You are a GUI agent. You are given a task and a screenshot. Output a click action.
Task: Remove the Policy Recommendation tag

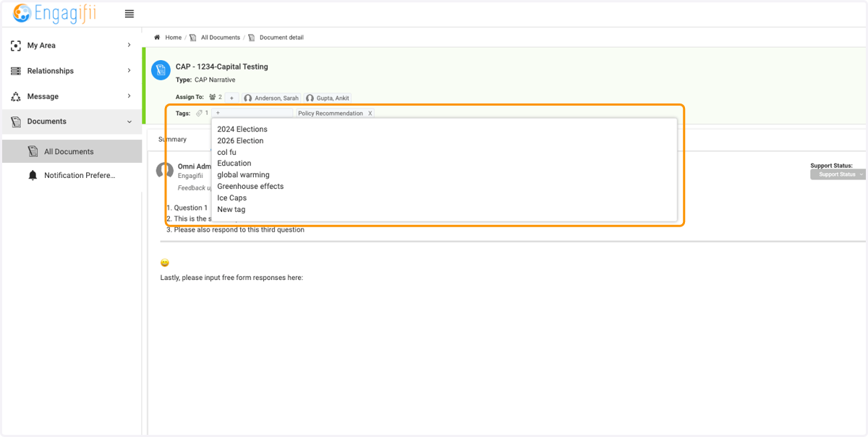(370, 114)
